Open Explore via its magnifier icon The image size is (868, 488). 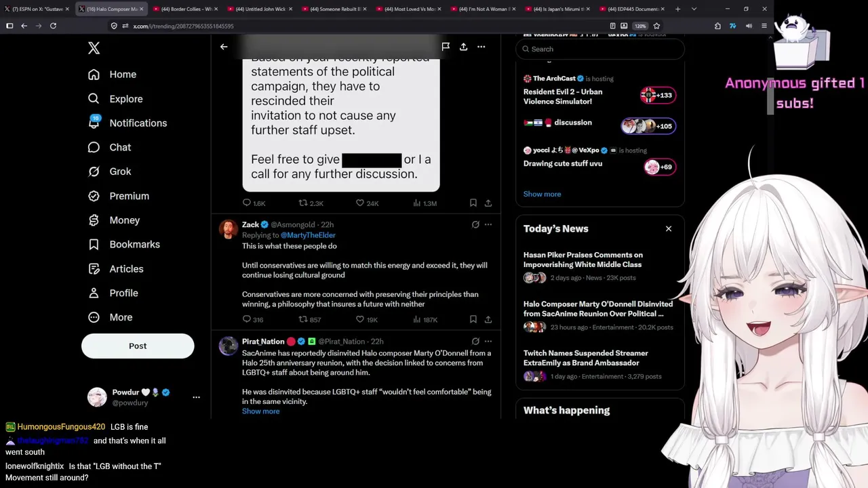pyautogui.click(x=94, y=99)
